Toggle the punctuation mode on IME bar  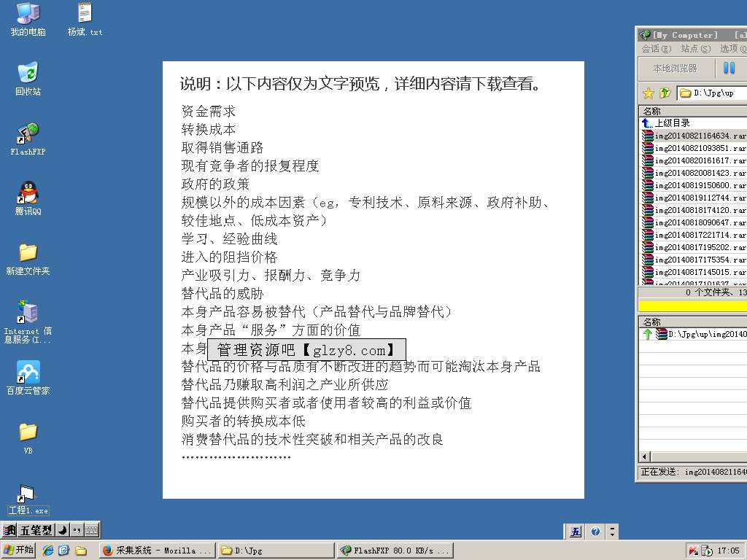(x=76, y=529)
